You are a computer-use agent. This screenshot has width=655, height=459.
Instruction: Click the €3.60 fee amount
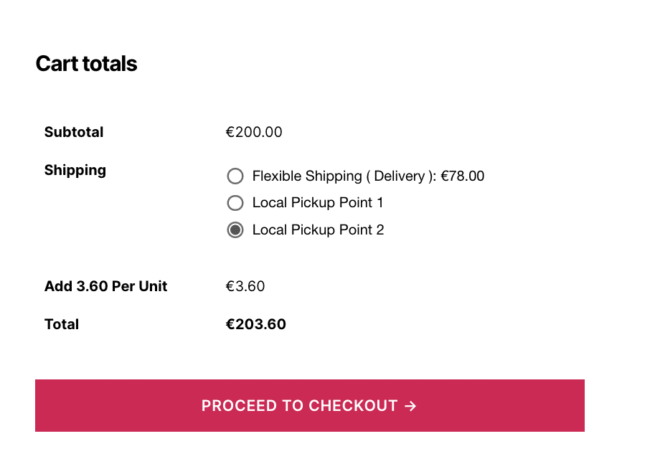click(x=245, y=286)
